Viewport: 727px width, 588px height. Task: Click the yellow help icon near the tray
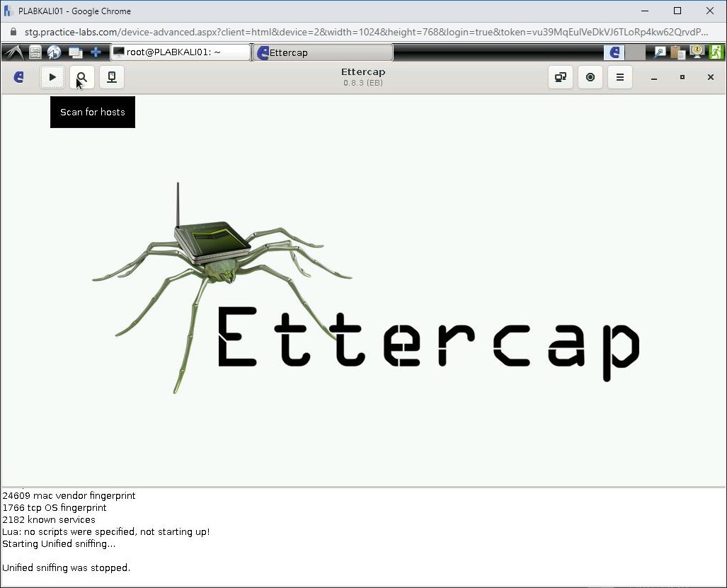click(x=697, y=52)
